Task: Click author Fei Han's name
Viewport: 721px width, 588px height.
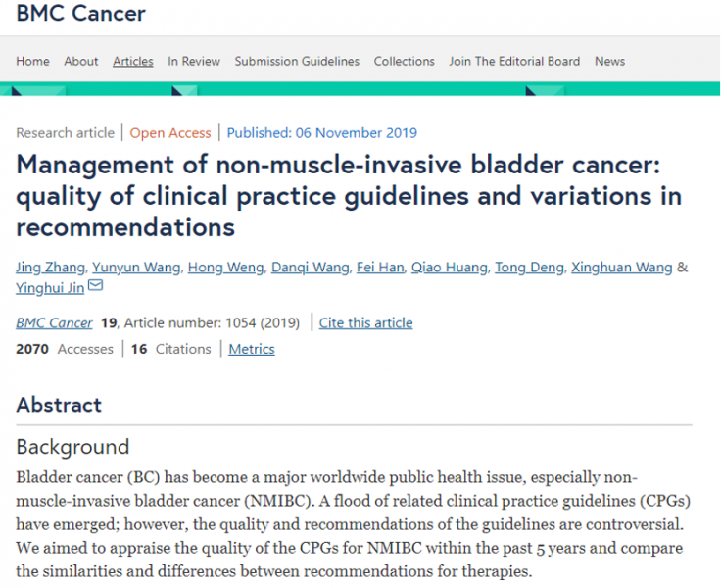Action: [381, 268]
